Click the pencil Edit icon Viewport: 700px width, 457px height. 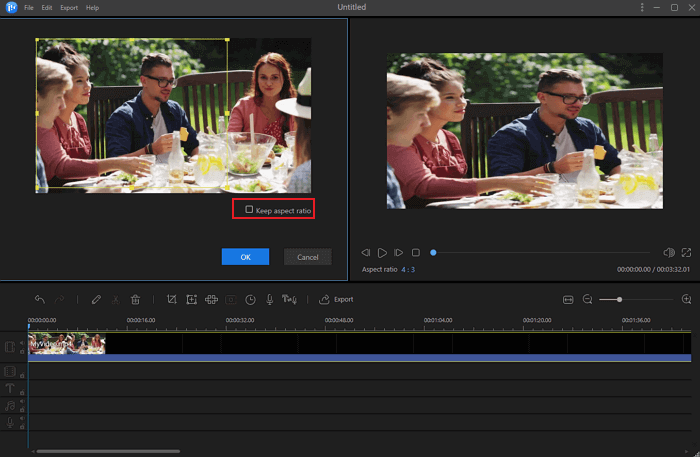(x=96, y=299)
